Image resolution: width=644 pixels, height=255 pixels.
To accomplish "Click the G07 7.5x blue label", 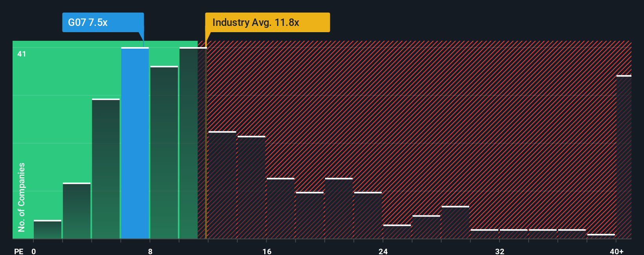I will coord(103,22).
